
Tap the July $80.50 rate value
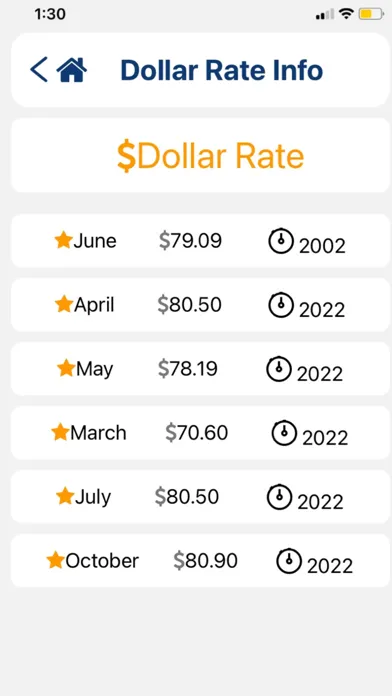point(187,496)
